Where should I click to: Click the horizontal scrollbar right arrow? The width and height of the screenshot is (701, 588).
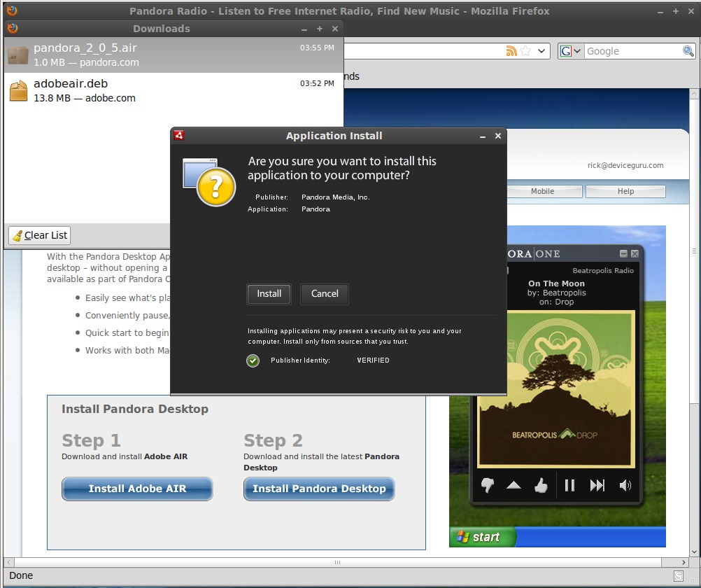click(684, 562)
